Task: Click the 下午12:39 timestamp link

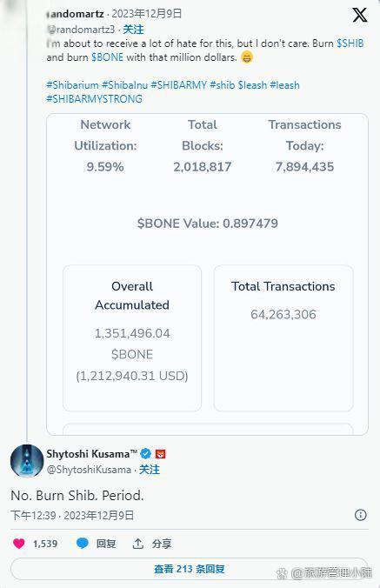Action: coord(33,515)
